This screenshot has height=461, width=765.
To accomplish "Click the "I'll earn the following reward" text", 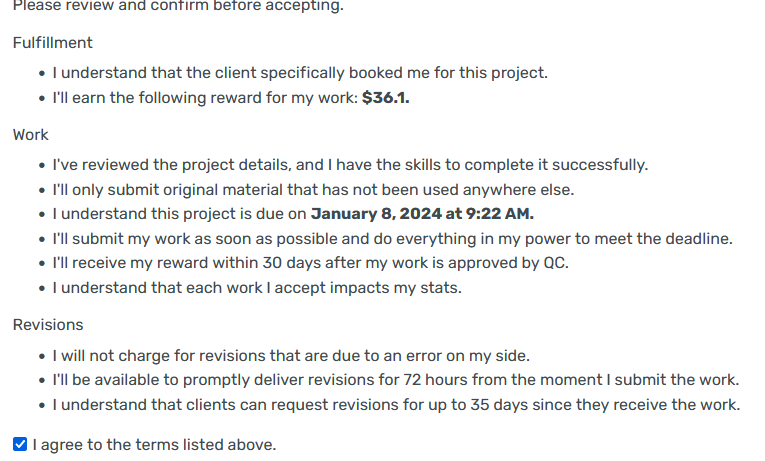I will [x=205, y=98].
